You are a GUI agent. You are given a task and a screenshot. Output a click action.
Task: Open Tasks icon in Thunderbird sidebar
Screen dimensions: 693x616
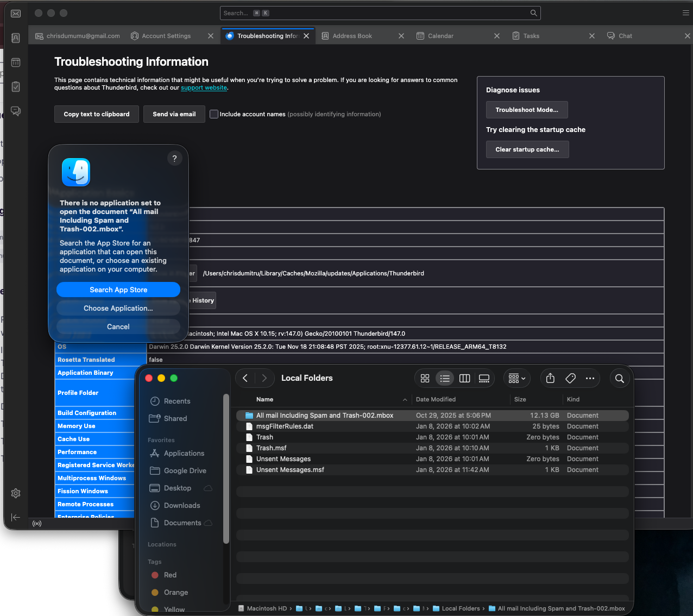(16, 87)
